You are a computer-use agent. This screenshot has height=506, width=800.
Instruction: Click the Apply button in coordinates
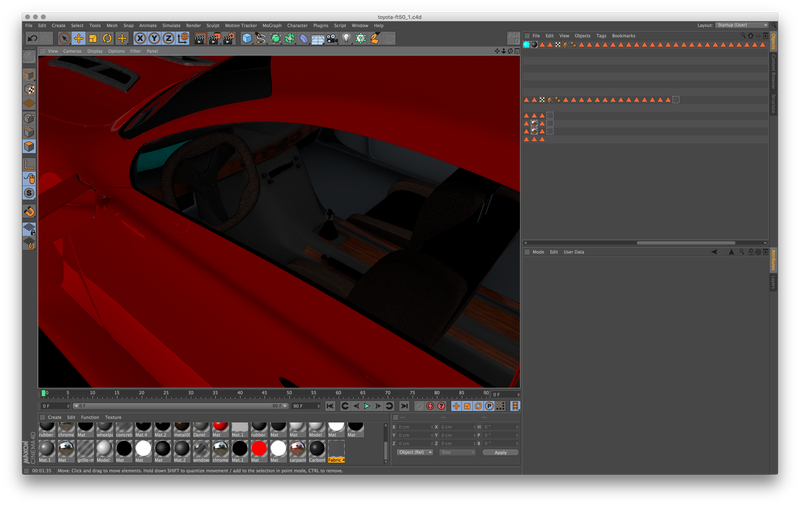point(501,452)
